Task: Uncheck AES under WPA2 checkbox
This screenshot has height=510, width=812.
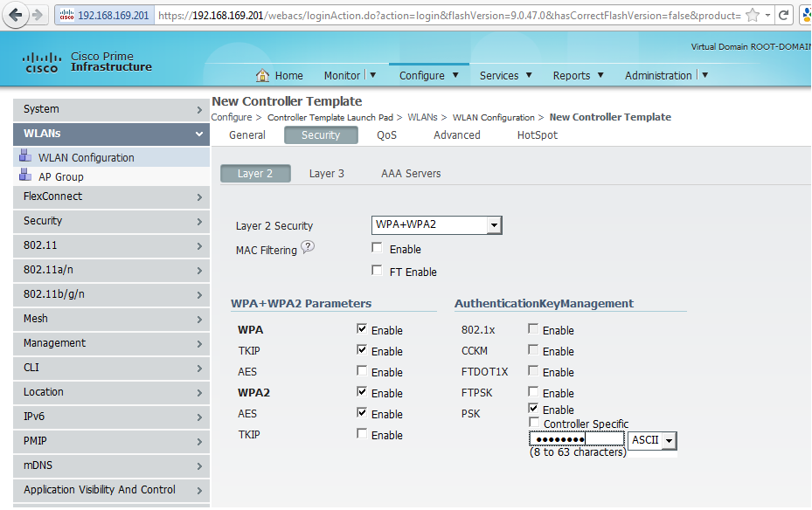Action: (362, 413)
